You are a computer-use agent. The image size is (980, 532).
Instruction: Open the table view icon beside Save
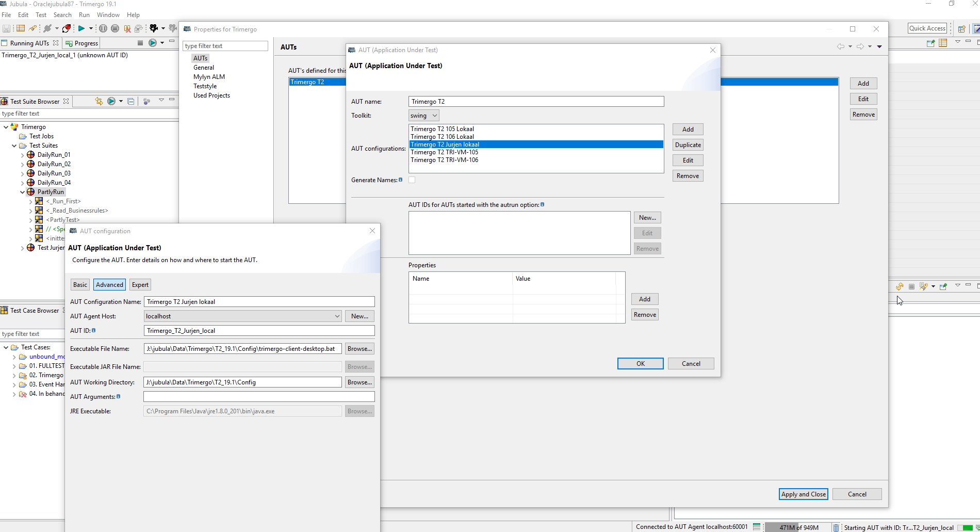[21, 28]
